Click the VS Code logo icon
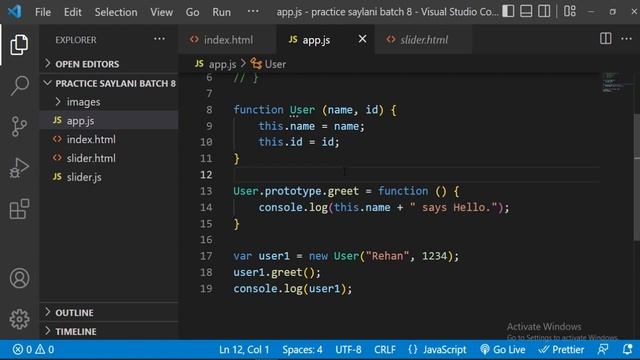Viewport: 640px width, 360px height. [14, 11]
